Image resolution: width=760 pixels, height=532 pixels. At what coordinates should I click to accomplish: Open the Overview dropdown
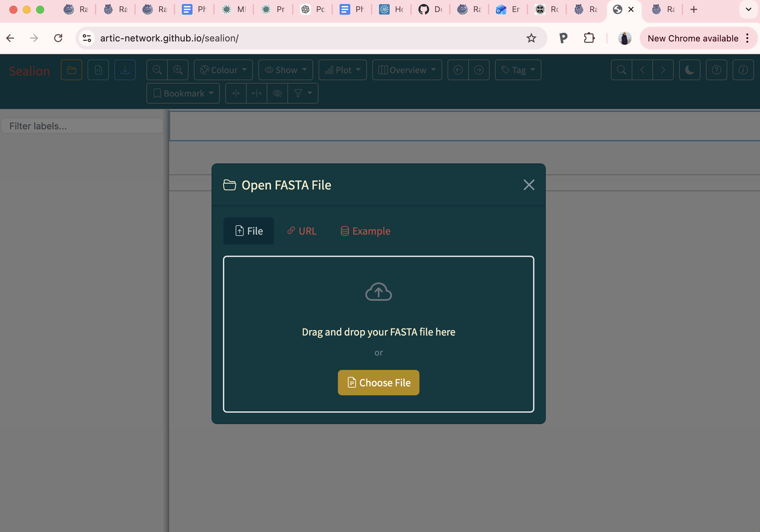pos(407,70)
